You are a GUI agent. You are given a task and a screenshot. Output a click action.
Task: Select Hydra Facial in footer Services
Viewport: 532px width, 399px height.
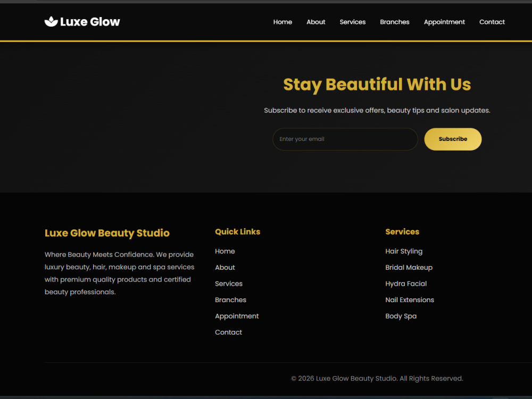coord(406,284)
